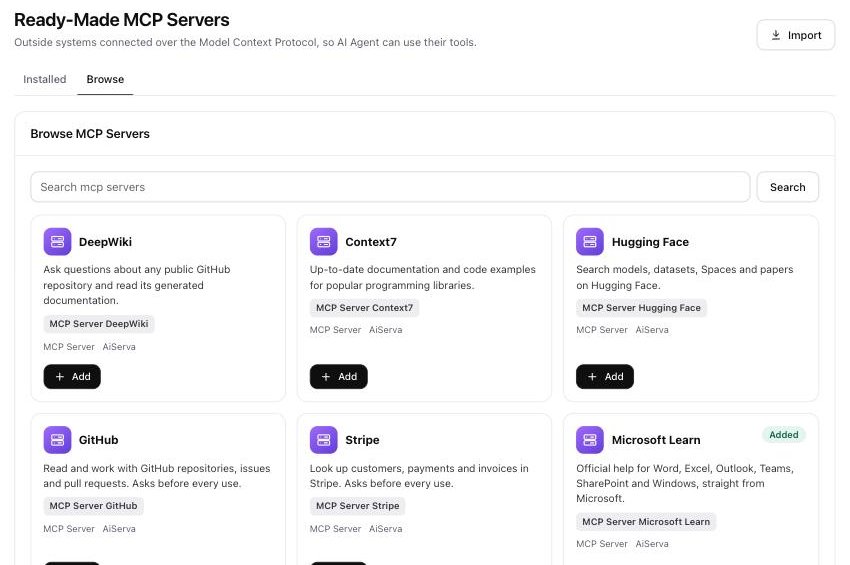
Task: Click AiServa label in Hugging Face card
Action: (x=652, y=330)
